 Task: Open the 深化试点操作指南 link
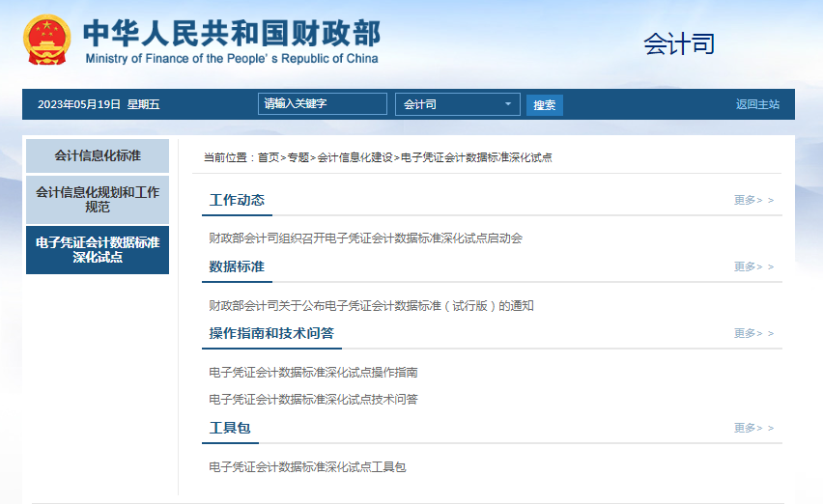[x=313, y=373]
